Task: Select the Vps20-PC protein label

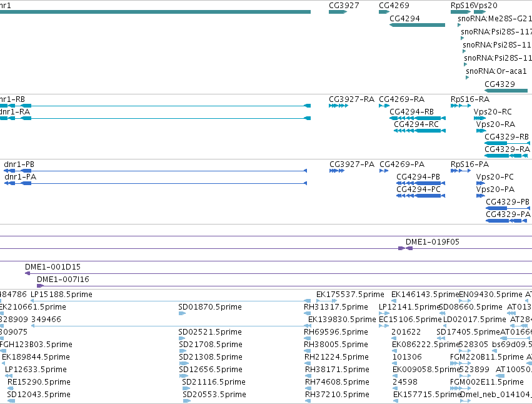Action: (x=494, y=177)
